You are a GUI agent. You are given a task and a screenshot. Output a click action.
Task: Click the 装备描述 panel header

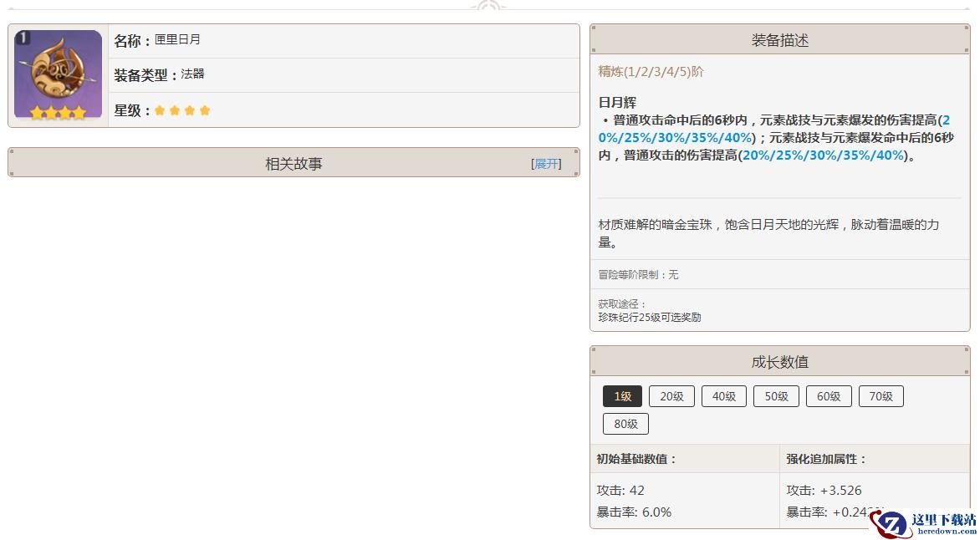[779, 40]
